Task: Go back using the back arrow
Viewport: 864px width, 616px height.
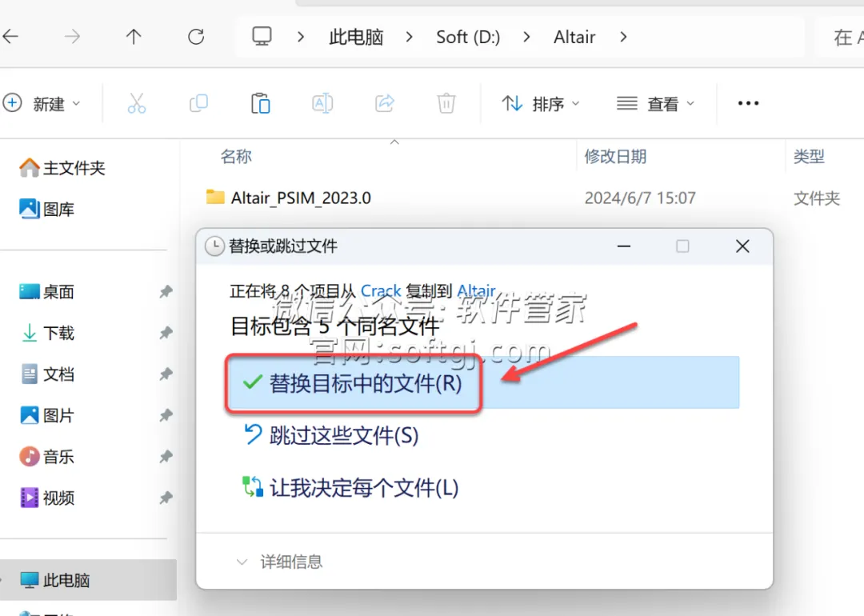Action: point(10,37)
